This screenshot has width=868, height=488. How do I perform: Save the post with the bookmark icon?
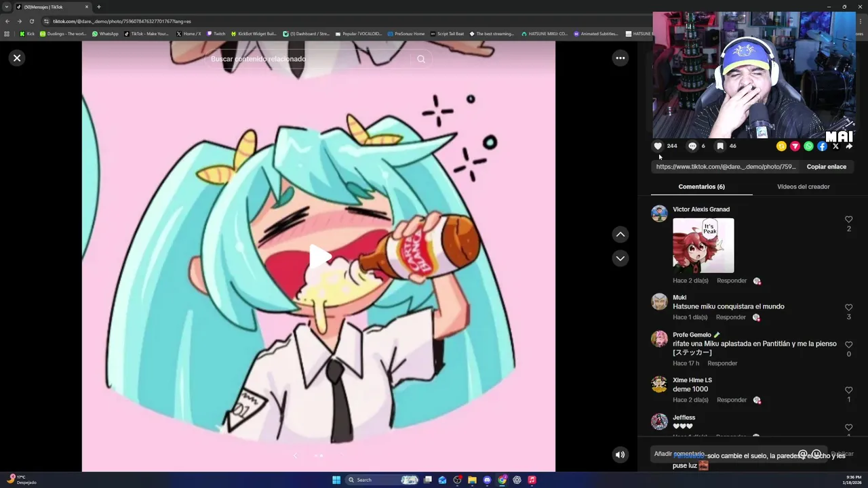[720, 146]
